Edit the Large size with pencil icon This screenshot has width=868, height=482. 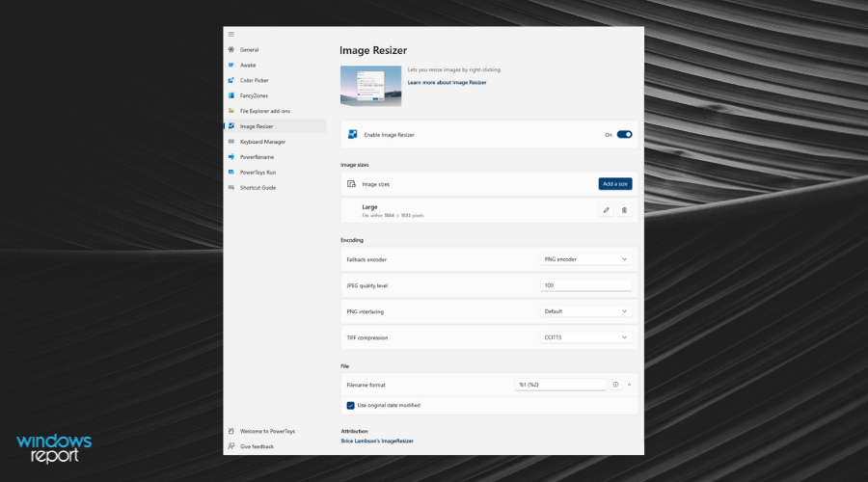607,210
